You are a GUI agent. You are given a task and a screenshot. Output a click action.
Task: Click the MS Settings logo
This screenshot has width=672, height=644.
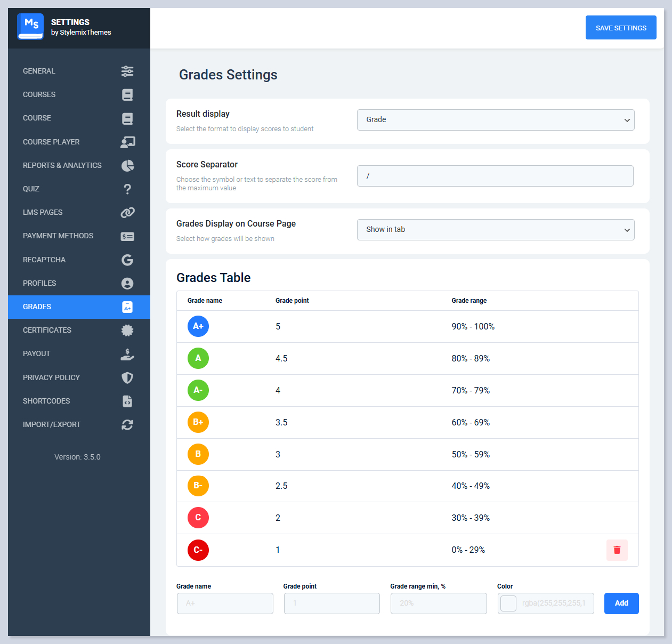click(30, 27)
